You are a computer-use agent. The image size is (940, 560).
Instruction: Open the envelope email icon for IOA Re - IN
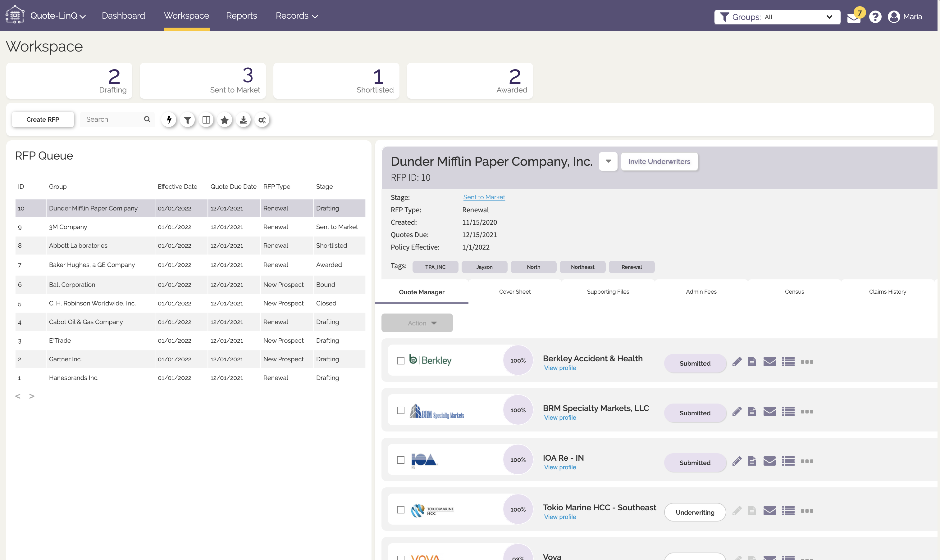[770, 461]
